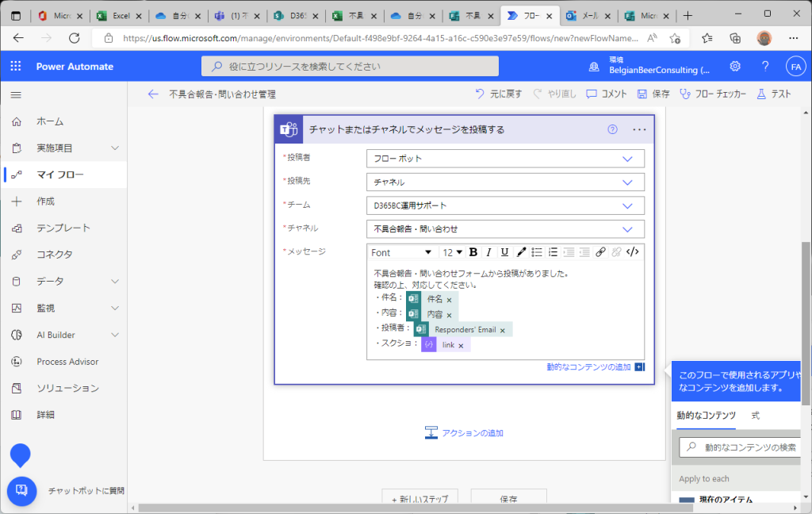Open browser settings and more menu
This screenshot has width=812, height=514.
(x=793, y=38)
